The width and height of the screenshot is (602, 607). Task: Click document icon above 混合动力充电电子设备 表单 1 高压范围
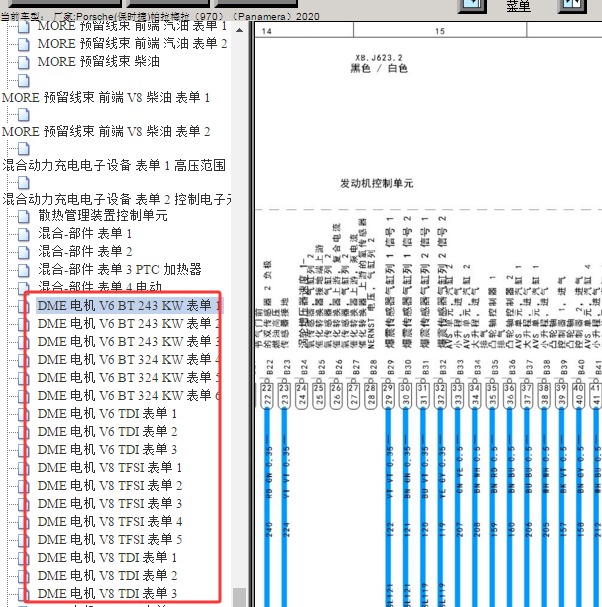24,149
